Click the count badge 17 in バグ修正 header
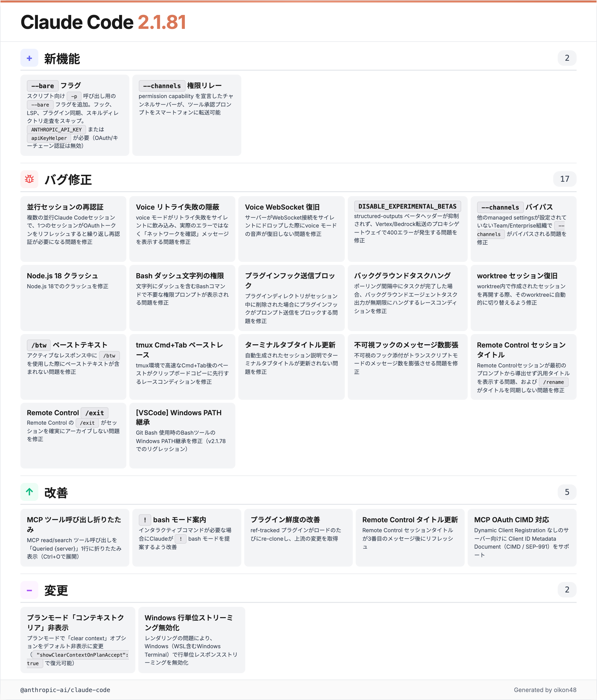 click(565, 179)
